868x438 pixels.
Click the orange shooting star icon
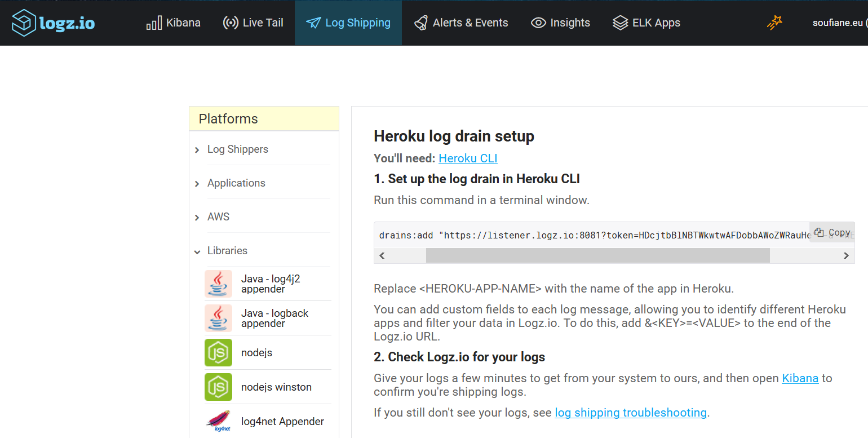click(x=774, y=23)
